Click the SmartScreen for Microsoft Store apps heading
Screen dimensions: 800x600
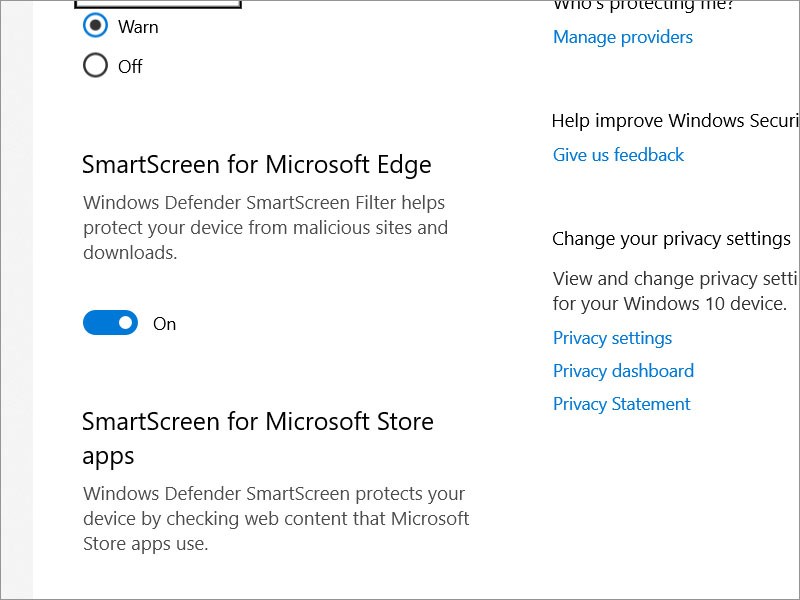(258, 438)
